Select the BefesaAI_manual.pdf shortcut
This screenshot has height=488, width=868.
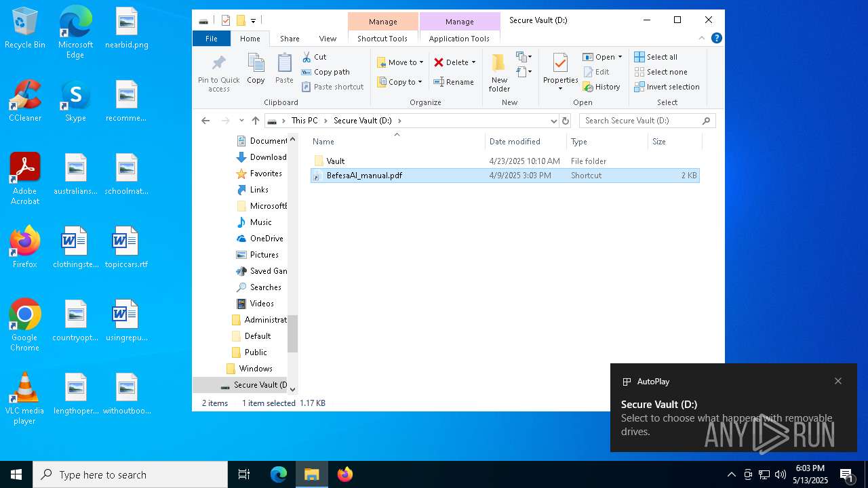[505, 176]
